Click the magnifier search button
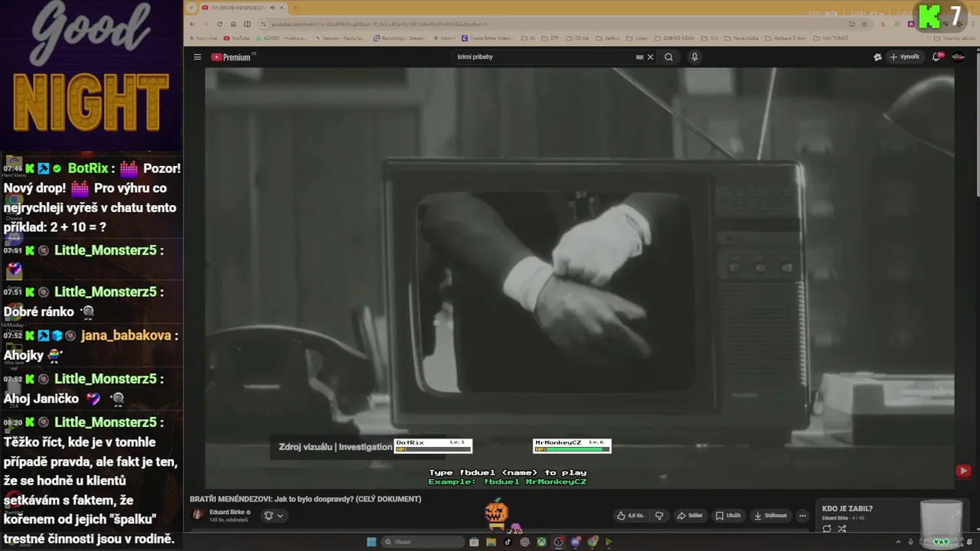Viewport: 980px width, 551px height. [668, 57]
